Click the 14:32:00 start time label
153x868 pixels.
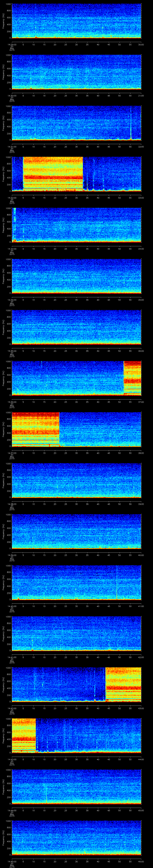(12, 198)
